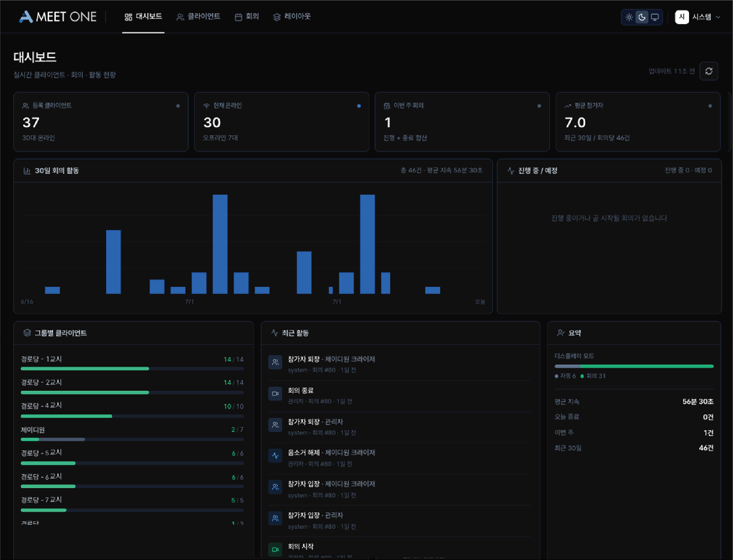This screenshot has width=733, height=560.
Task: Go to the 클라이언트 tab
Action: coord(198,17)
